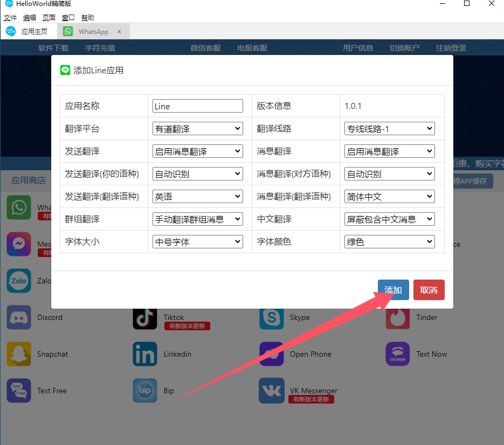Open the VK Messenger app icon
The height and width of the screenshot is (445, 504).
click(272, 391)
